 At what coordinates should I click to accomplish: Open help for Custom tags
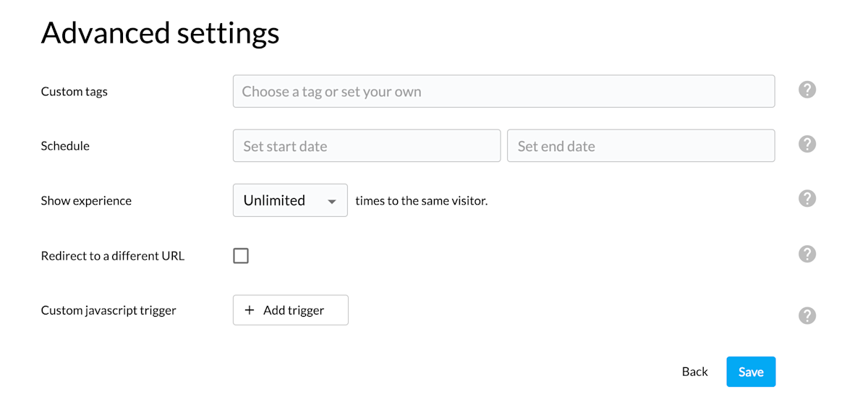click(x=807, y=90)
